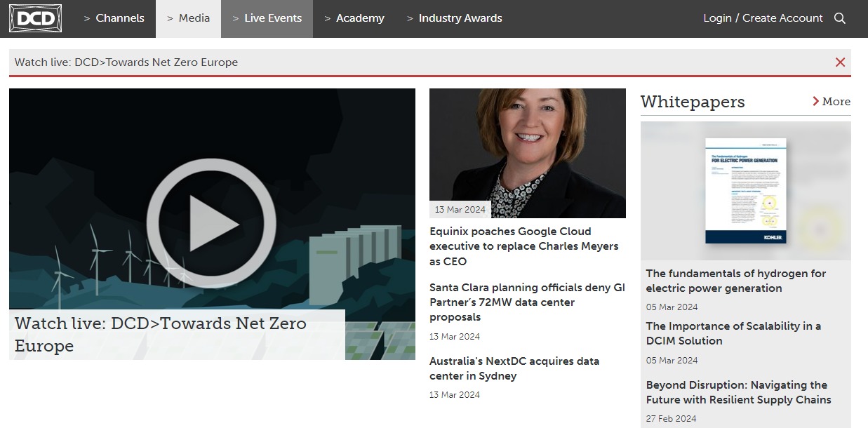Screen dimensions: 868x428
Task: Click the Whitepapers section heading
Action: (693, 102)
